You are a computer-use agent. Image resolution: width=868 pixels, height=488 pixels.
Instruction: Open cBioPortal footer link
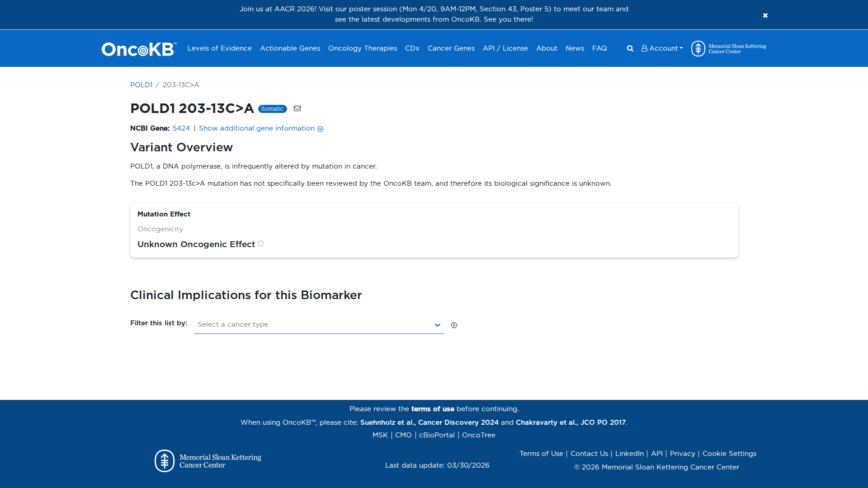[x=437, y=435]
